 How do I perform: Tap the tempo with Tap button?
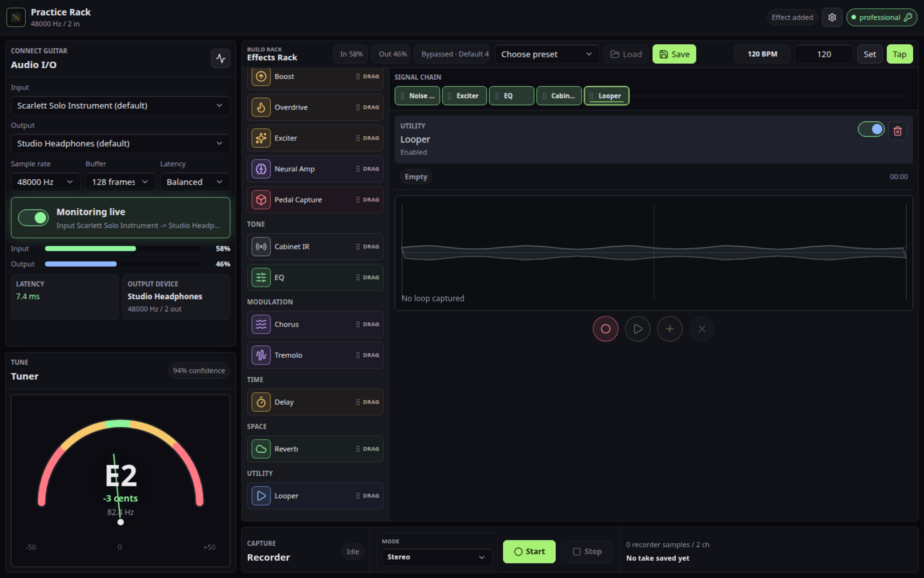click(899, 54)
